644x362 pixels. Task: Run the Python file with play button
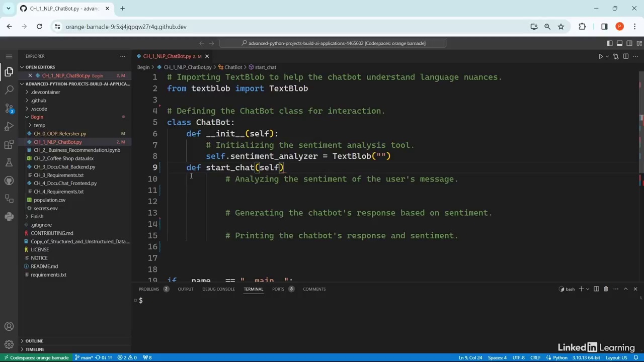(600, 56)
